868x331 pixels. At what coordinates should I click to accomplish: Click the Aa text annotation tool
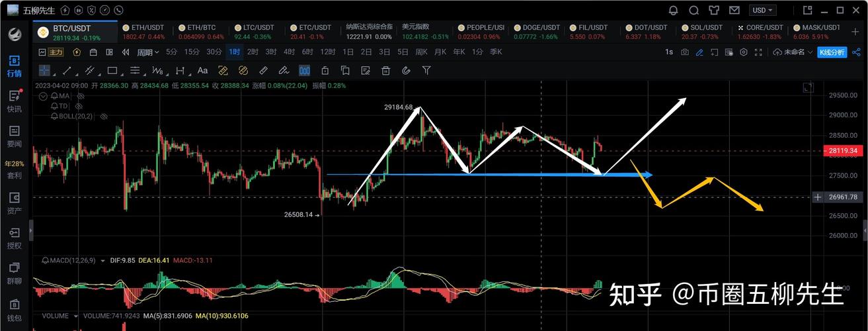pyautogui.click(x=202, y=70)
